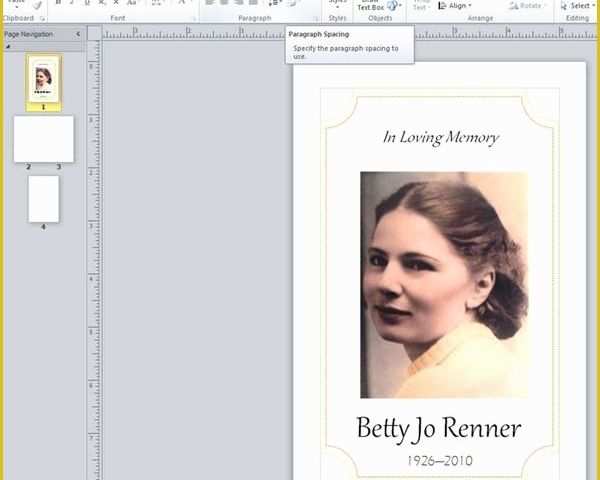Click the 'In Loving Memory' heading text
The height and width of the screenshot is (480, 600).
[441, 138]
